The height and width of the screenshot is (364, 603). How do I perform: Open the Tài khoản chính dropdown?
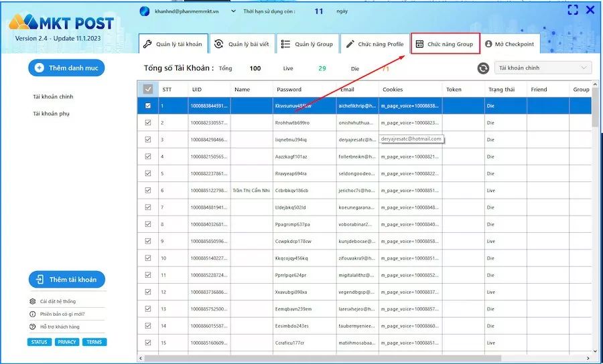(543, 68)
